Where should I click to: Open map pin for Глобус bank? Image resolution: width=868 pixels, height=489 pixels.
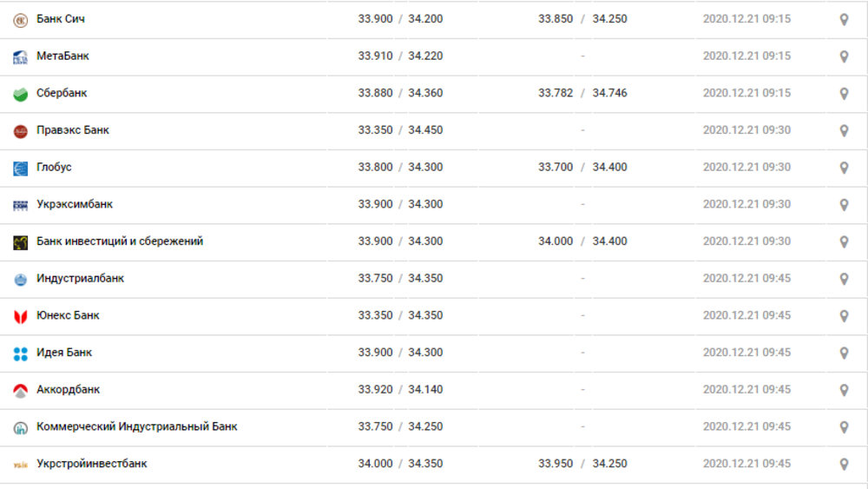click(x=844, y=168)
